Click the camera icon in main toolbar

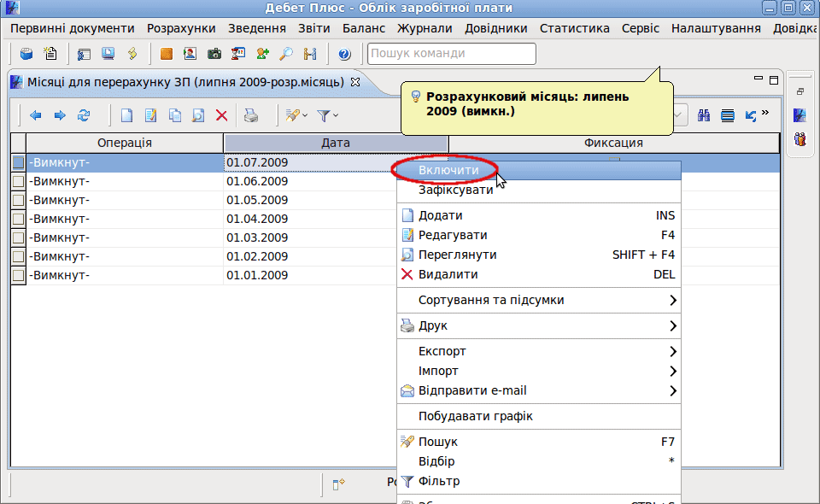pos(214,53)
